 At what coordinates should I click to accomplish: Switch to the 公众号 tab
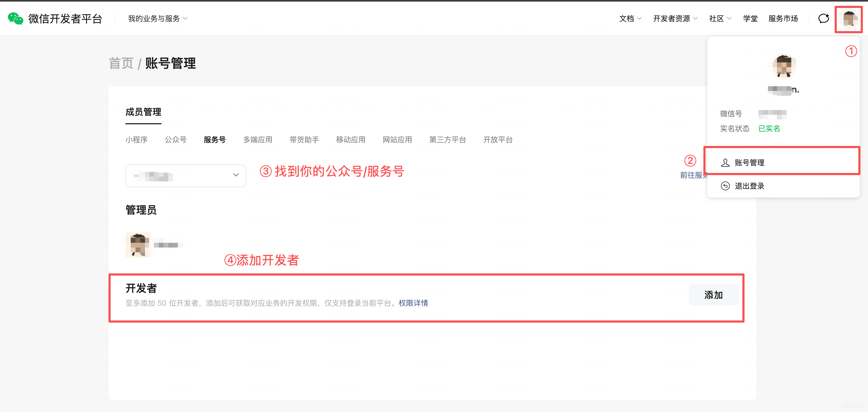click(x=175, y=140)
